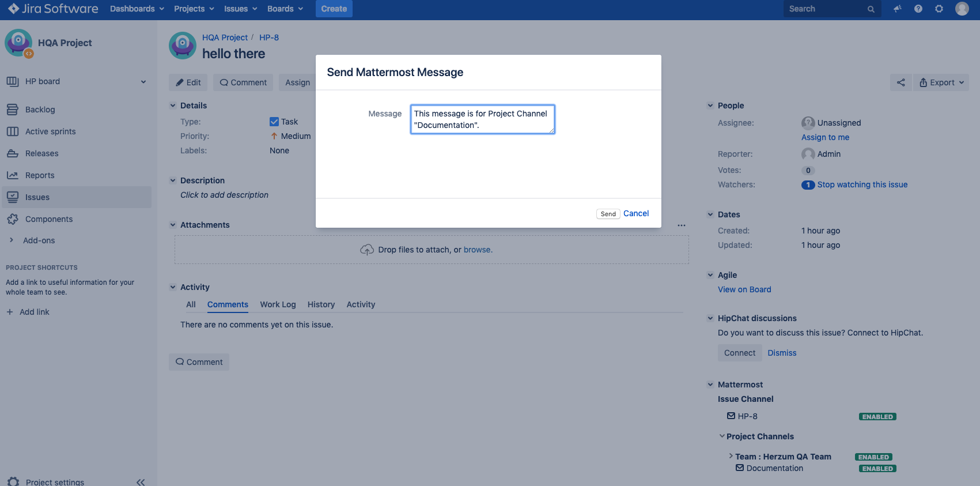Image resolution: width=980 pixels, height=486 pixels.
Task: Collapse the Mattermost section
Action: 710,385
